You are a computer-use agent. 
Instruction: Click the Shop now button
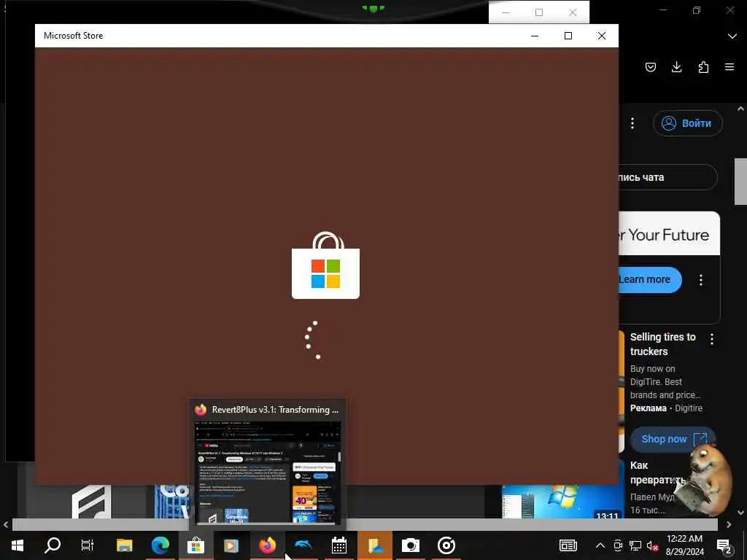tap(672, 439)
